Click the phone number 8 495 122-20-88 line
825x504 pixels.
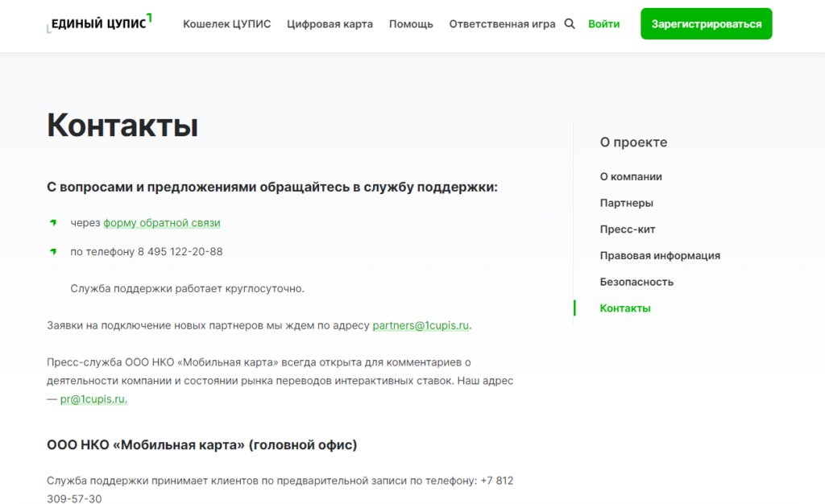[147, 252]
